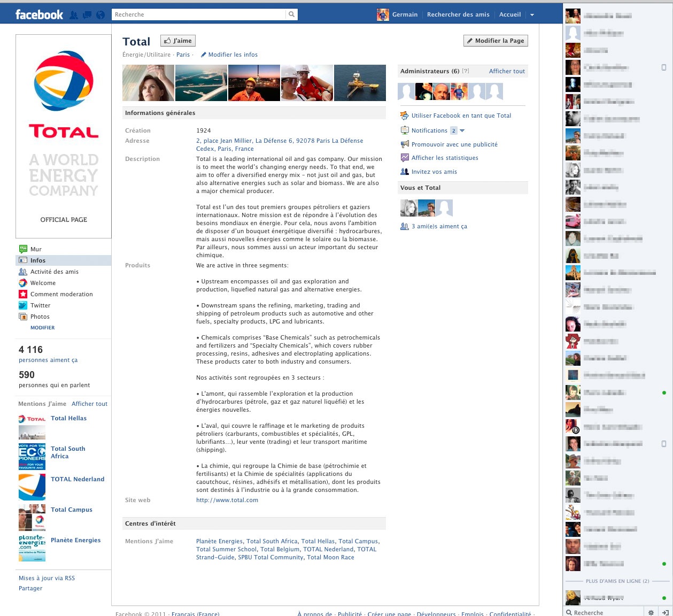The image size is (673, 616).
Task: Go to Accueil in the top bar
Action: point(510,14)
